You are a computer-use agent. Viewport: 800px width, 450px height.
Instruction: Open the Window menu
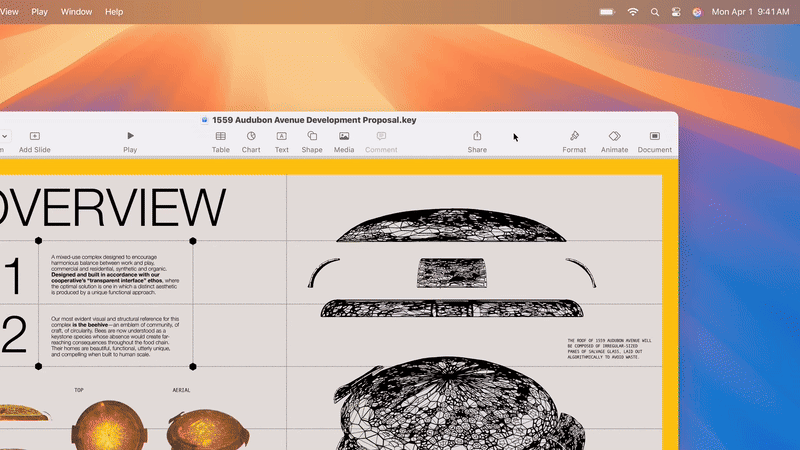coord(77,12)
